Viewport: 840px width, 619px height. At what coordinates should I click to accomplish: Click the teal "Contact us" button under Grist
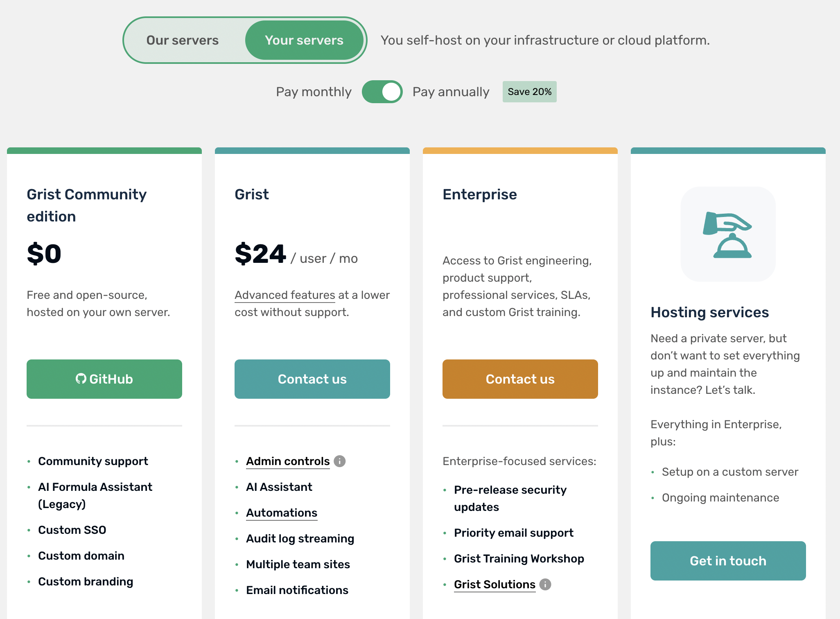pos(312,379)
